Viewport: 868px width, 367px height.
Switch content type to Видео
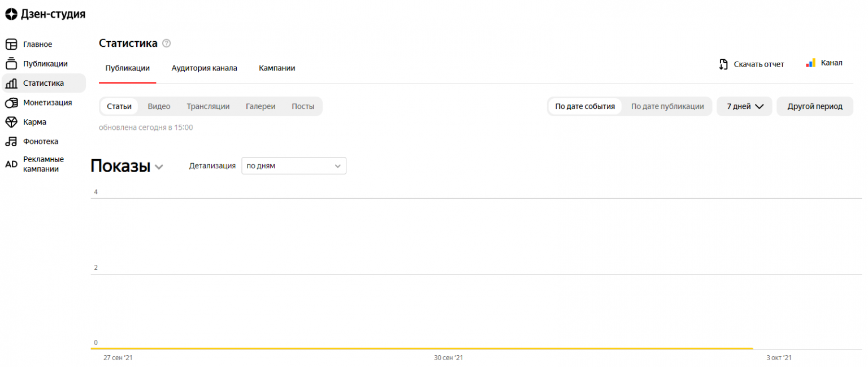[159, 106]
